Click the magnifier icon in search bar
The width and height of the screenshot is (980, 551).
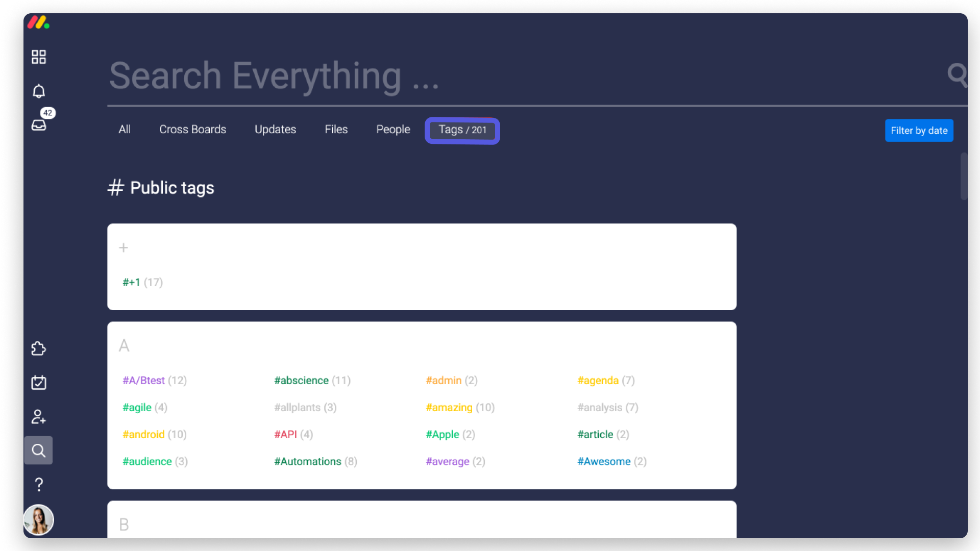pos(957,75)
